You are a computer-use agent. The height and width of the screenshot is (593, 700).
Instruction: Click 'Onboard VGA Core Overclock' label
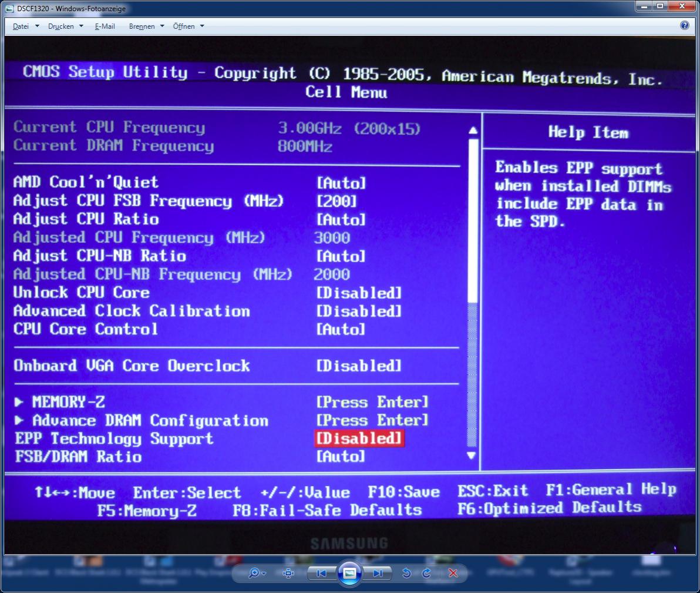132,366
